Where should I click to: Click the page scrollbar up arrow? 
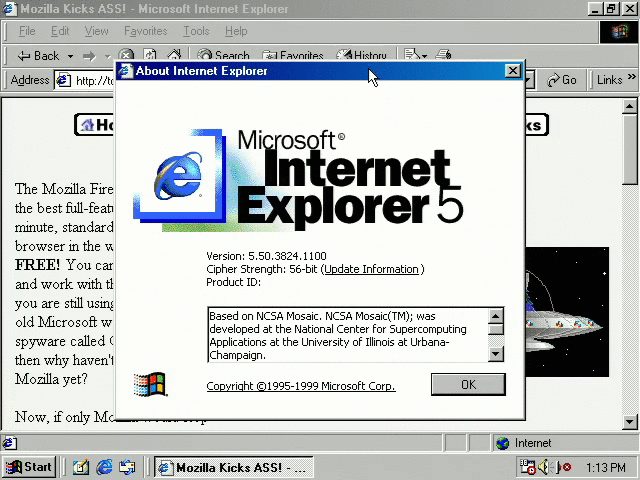coord(629,107)
